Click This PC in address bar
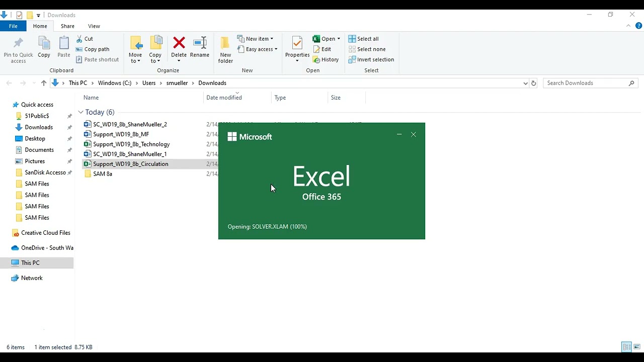Screen dimensions: 644x362 point(78,83)
